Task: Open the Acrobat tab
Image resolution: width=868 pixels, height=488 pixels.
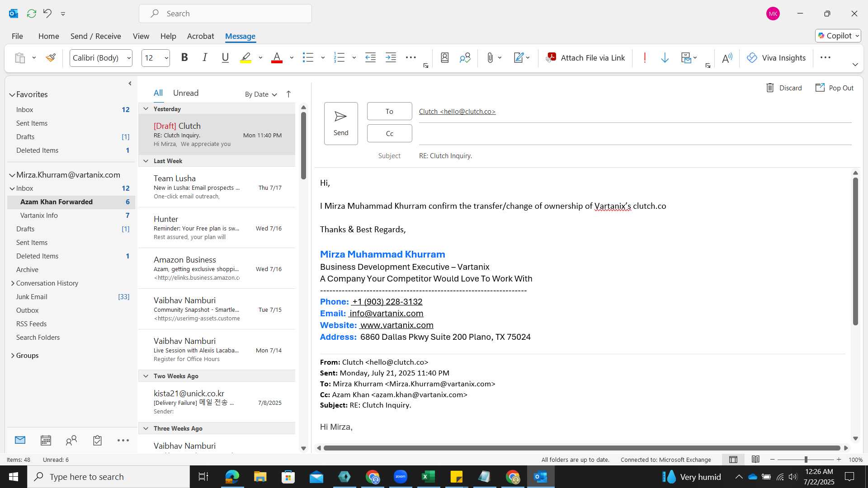Action: tap(200, 36)
